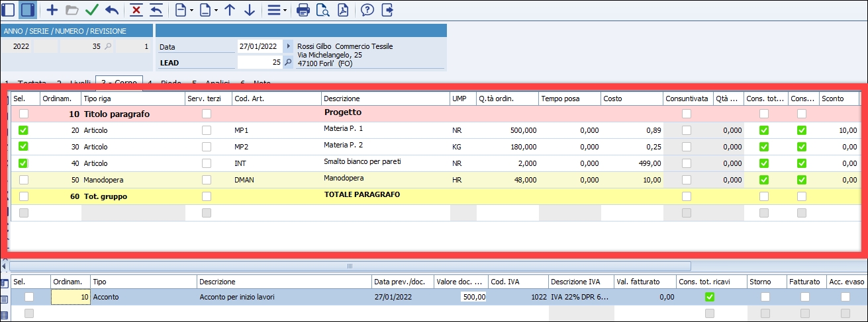
Task: Click the Descrizione column header in top grid
Action: 384,99
